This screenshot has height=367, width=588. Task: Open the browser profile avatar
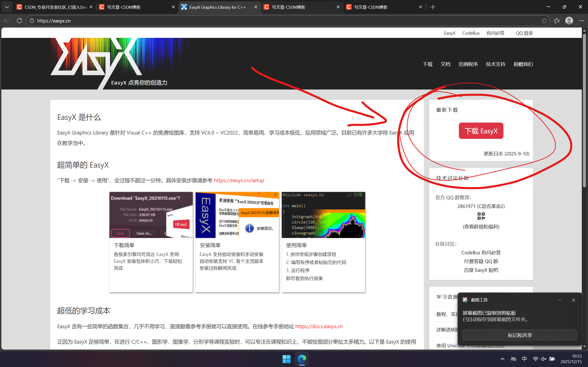point(569,20)
